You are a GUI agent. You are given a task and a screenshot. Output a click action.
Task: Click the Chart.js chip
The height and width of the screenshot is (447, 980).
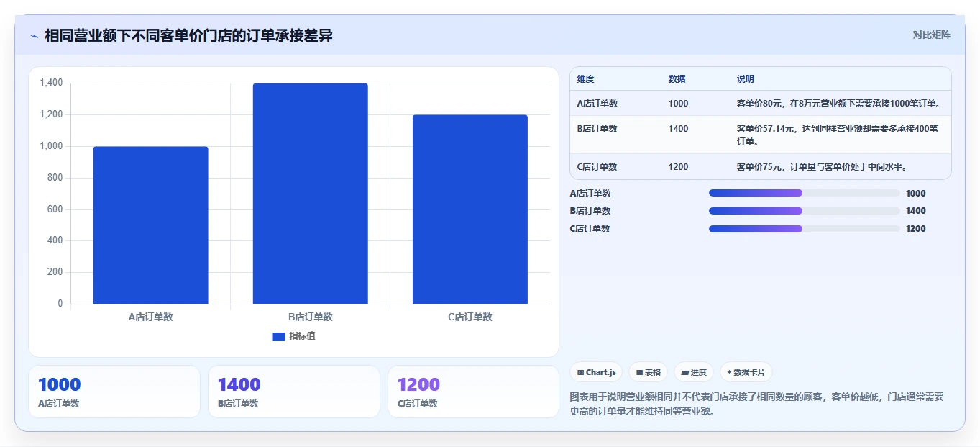tap(596, 372)
